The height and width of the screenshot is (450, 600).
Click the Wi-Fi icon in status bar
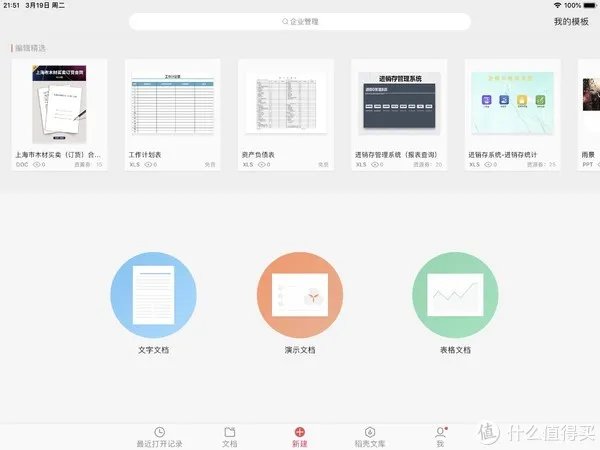pos(558,5)
